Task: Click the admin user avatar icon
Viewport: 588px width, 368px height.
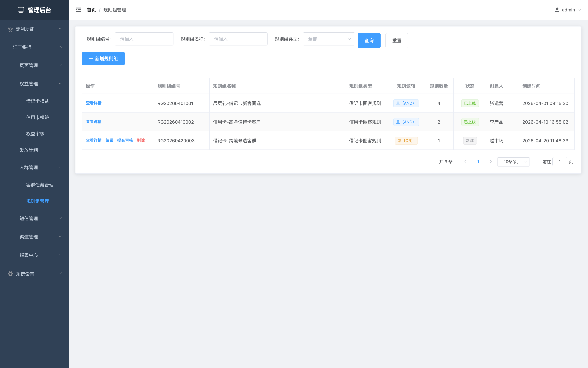Action: pos(557,10)
